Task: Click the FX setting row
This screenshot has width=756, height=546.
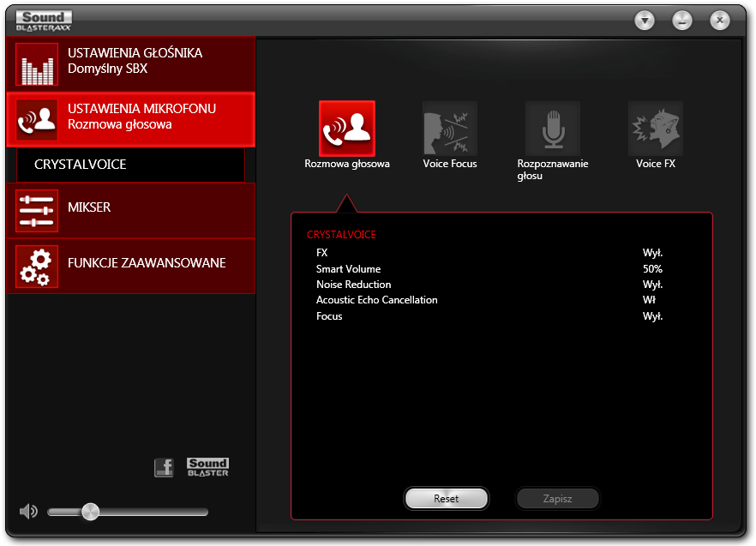Action: (490, 253)
